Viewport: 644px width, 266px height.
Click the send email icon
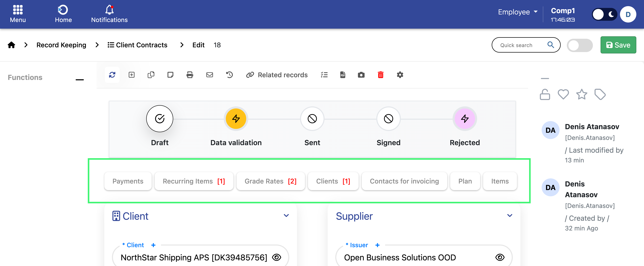210,75
